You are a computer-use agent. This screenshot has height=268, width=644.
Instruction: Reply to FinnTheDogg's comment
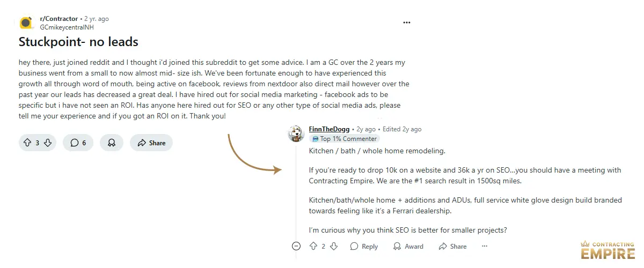pyautogui.click(x=364, y=247)
